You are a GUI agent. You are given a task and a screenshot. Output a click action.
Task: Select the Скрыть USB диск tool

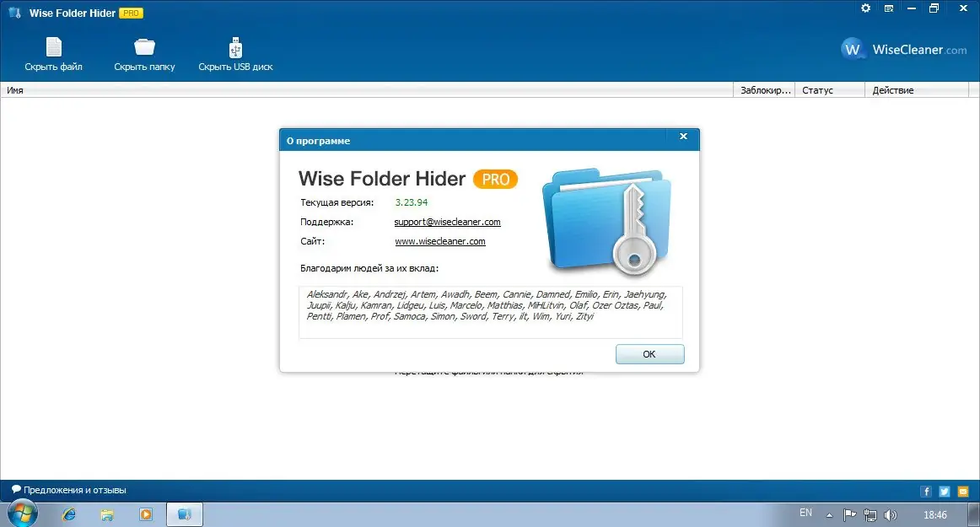[235, 52]
